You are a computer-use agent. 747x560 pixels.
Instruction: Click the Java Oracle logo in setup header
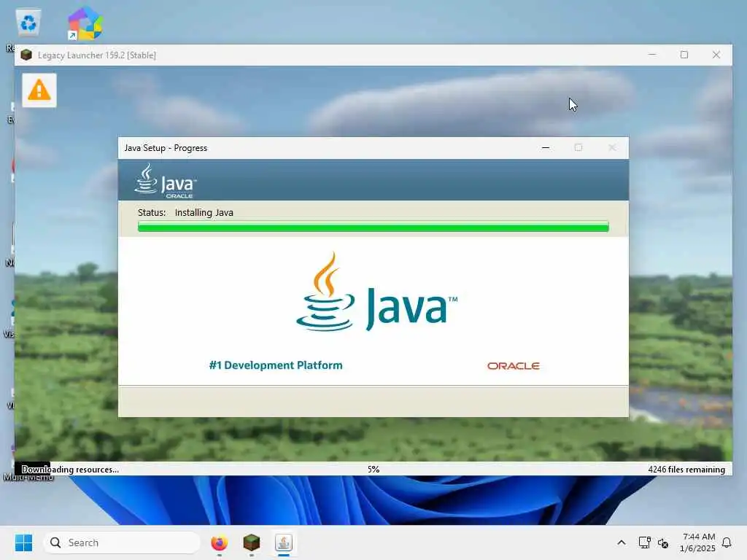click(x=166, y=181)
